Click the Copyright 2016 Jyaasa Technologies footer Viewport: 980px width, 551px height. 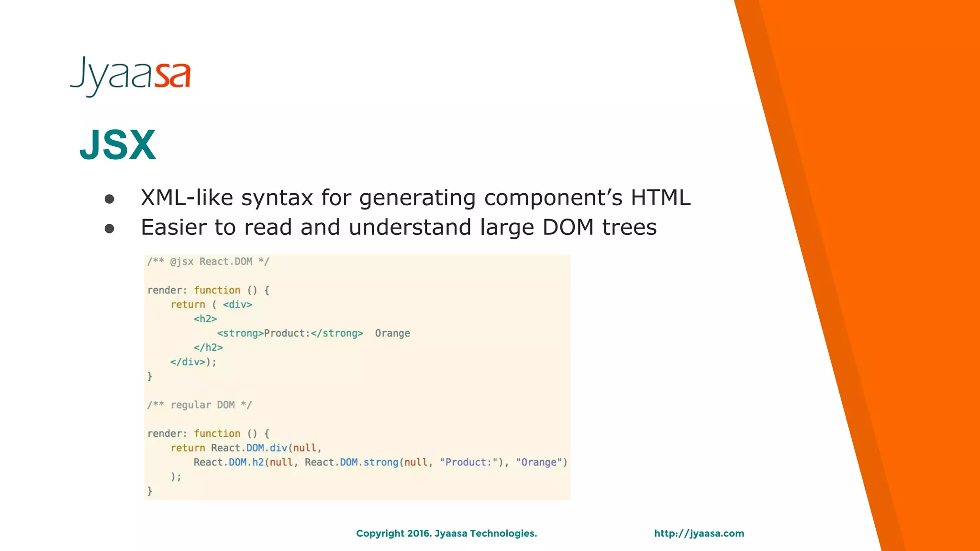click(446, 533)
